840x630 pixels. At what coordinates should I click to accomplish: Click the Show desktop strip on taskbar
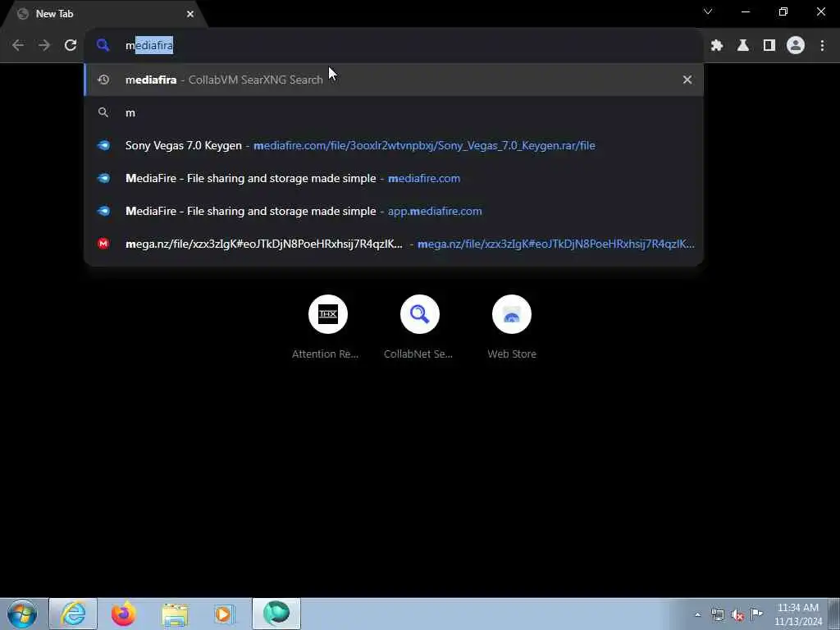pyautogui.click(x=834, y=614)
